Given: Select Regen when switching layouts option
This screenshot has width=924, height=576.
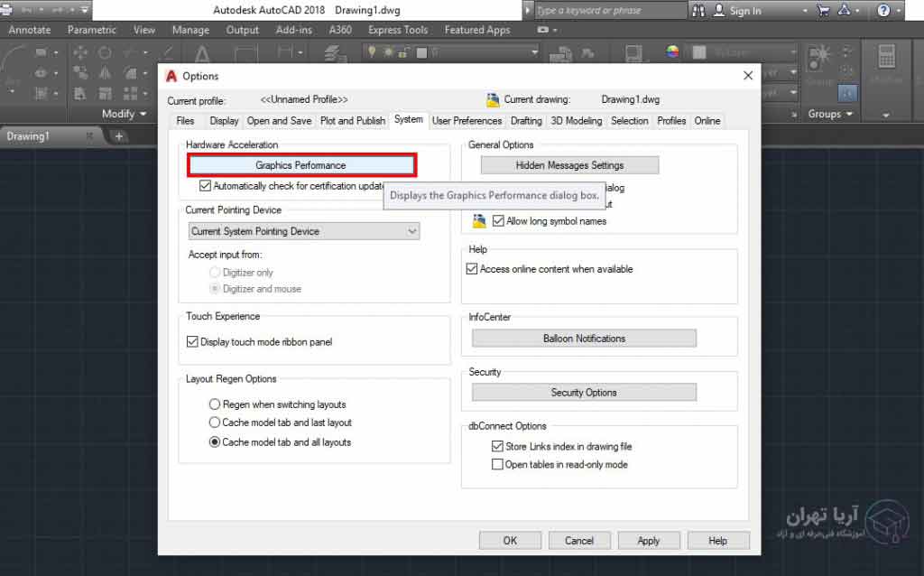Looking at the screenshot, I should click(215, 404).
